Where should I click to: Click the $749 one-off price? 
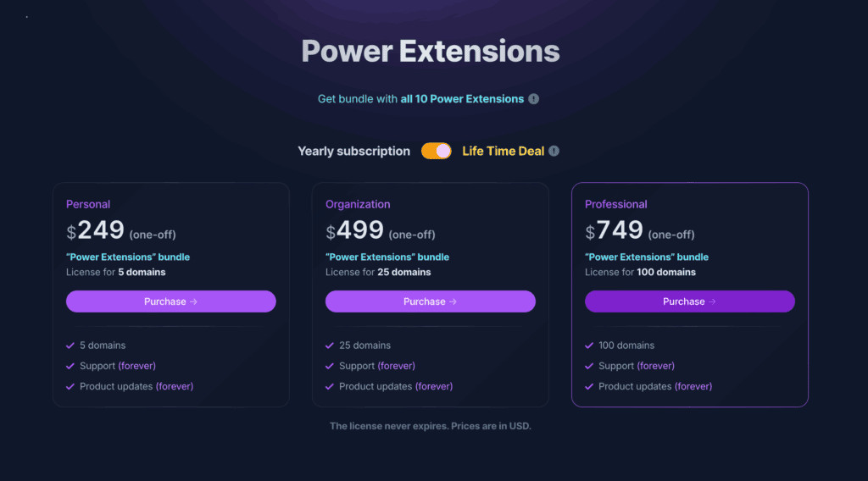pyautogui.click(x=639, y=230)
